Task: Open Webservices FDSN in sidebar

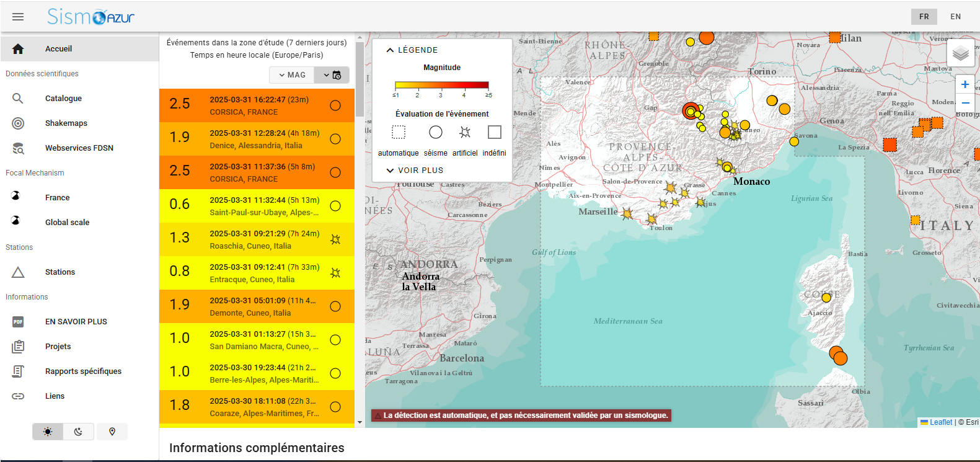Action: tap(79, 148)
